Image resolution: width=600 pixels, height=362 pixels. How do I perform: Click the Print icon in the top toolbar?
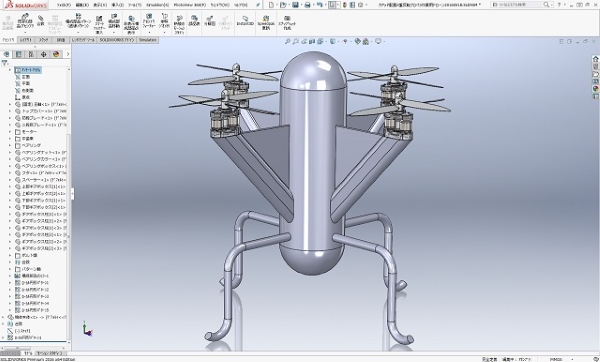pyautogui.click(x=307, y=5)
